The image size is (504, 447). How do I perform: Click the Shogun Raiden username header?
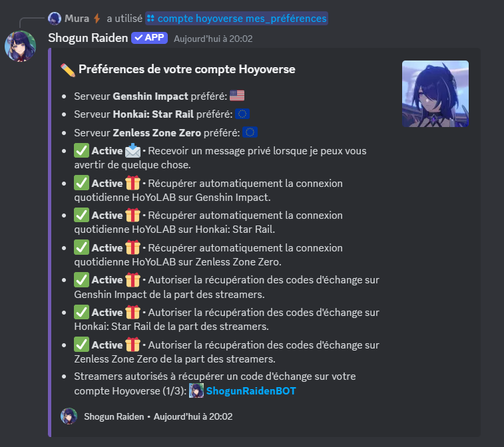pyautogui.click(x=88, y=38)
